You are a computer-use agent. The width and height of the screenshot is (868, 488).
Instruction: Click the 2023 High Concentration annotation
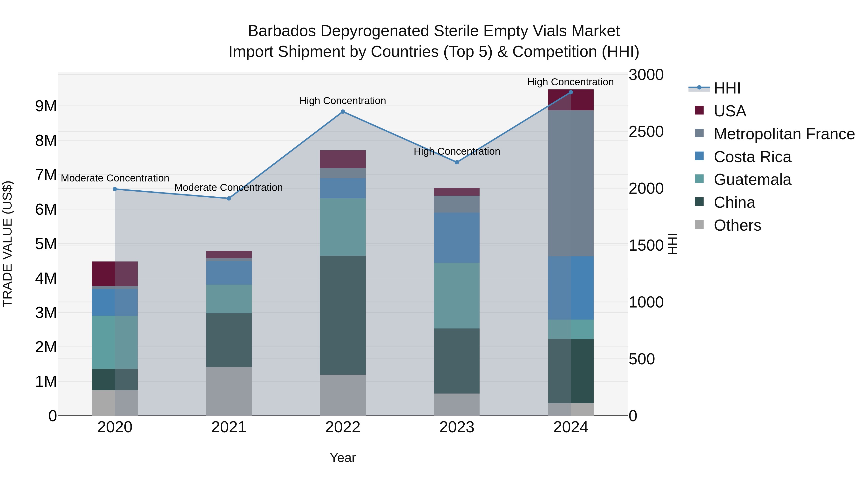tap(457, 152)
